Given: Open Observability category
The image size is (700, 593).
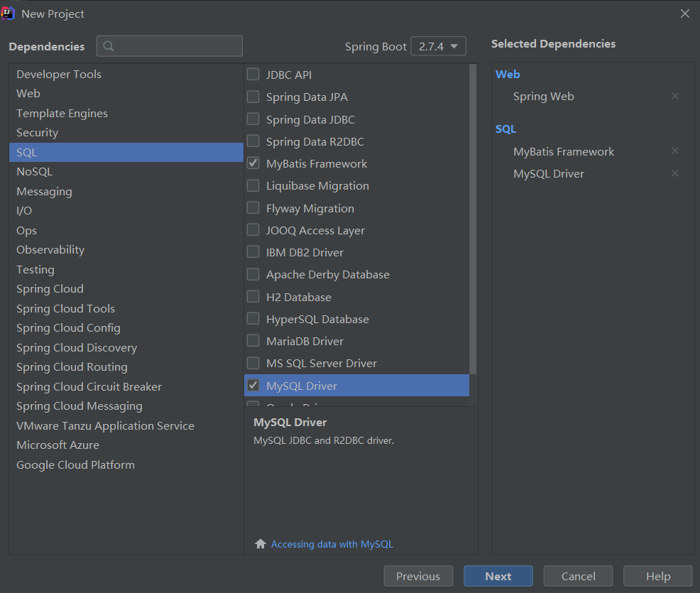Looking at the screenshot, I should pos(126,249).
